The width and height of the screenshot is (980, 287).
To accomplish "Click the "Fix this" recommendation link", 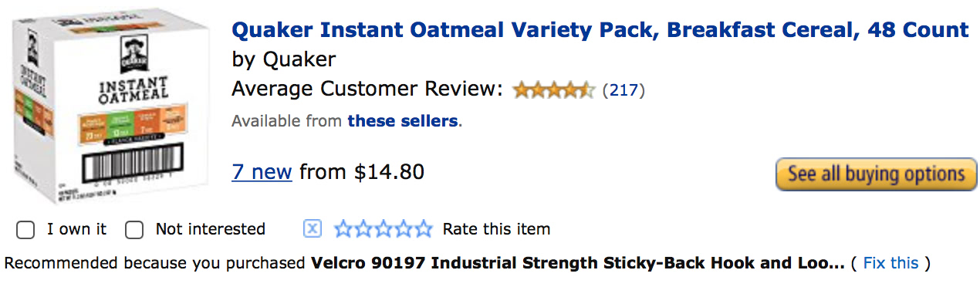I will 890,263.
